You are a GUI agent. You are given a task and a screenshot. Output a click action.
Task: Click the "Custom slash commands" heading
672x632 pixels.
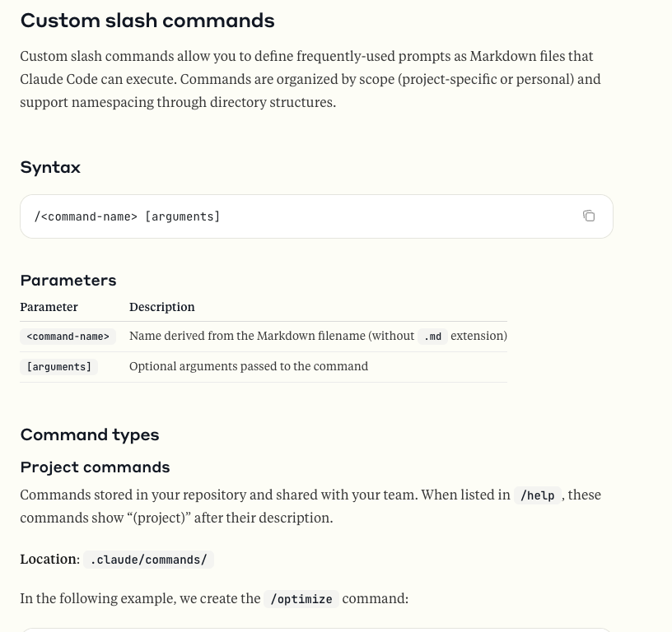tap(147, 21)
